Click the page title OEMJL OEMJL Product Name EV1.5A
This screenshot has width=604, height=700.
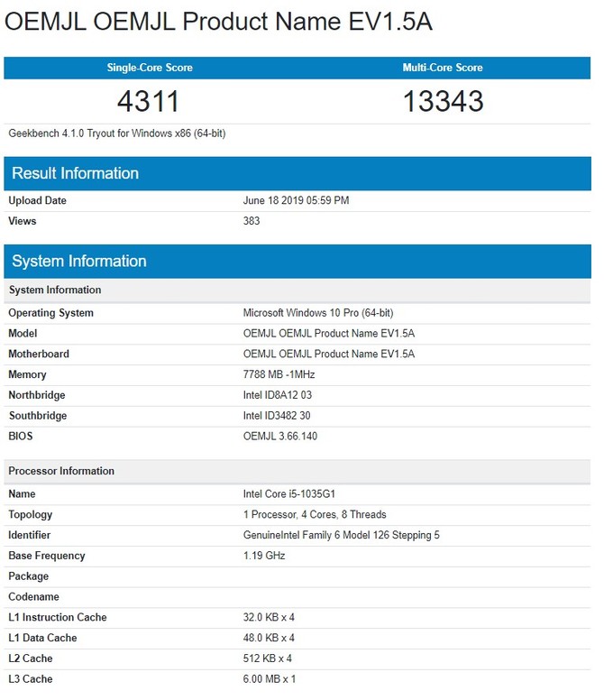[218, 21]
